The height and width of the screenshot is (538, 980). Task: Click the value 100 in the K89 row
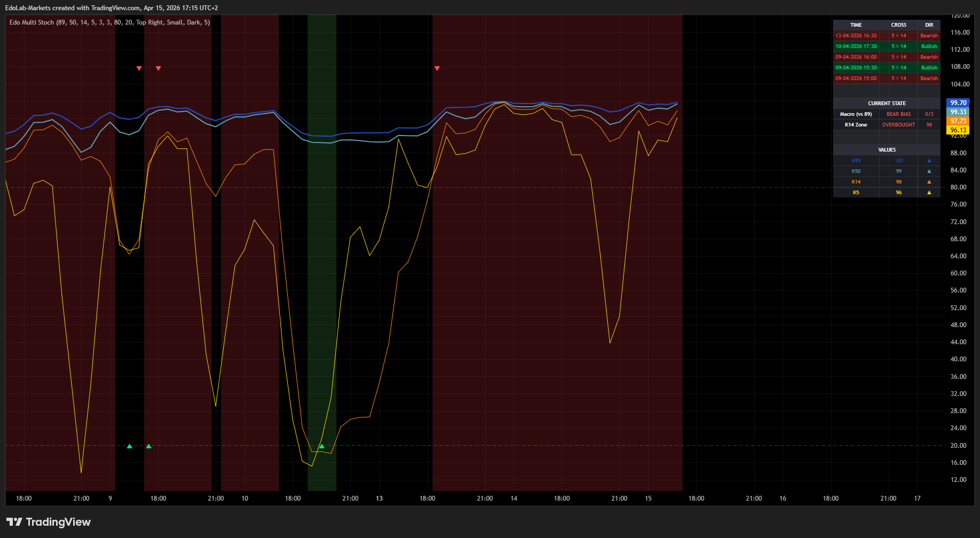[x=899, y=161]
